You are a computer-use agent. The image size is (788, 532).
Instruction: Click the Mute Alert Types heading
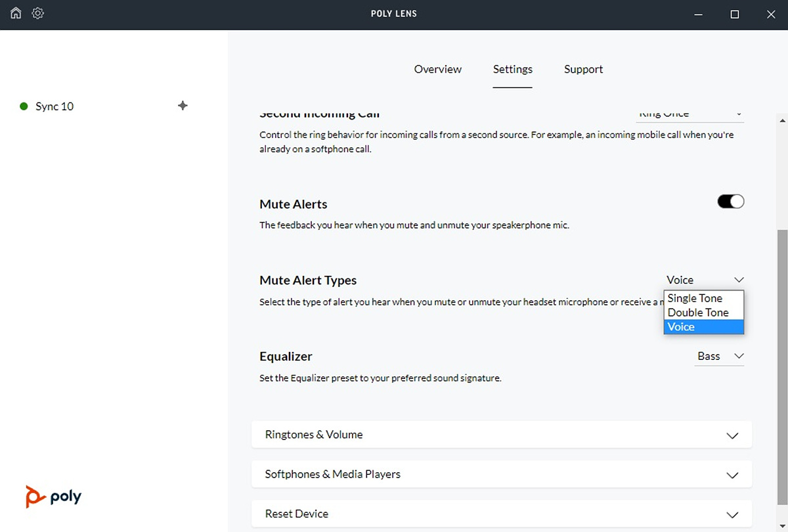pos(308,280)
